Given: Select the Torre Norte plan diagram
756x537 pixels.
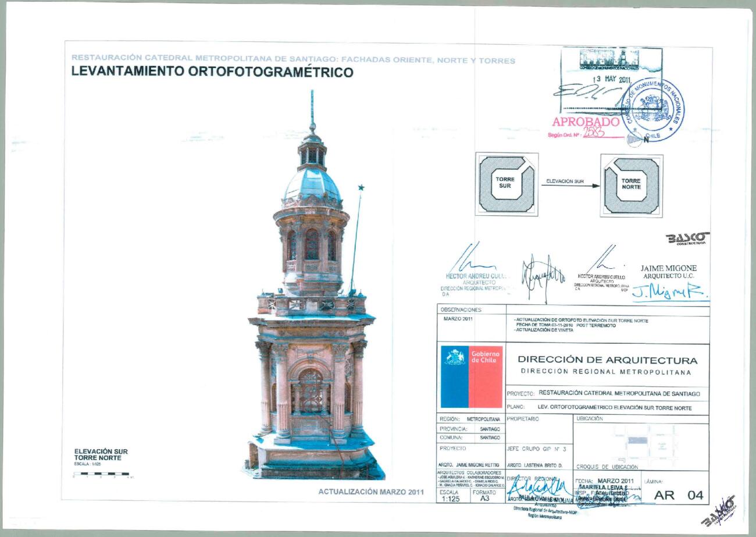Looking at the screenshot, I should [x=631, y=184].
